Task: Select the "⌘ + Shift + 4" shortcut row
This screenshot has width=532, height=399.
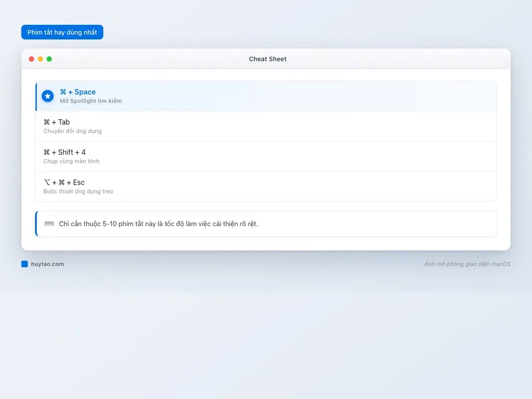Action: coord(266,156)
